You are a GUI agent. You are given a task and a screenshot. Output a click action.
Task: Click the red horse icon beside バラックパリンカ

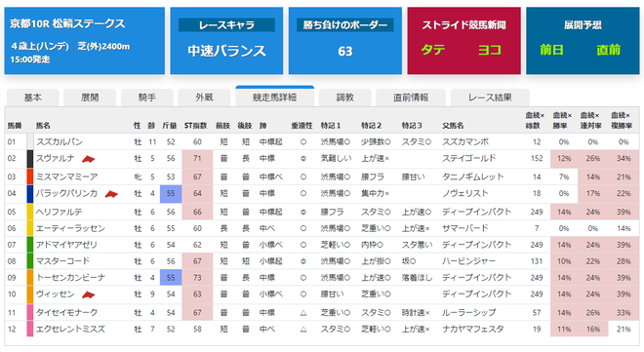click(111, 194)
